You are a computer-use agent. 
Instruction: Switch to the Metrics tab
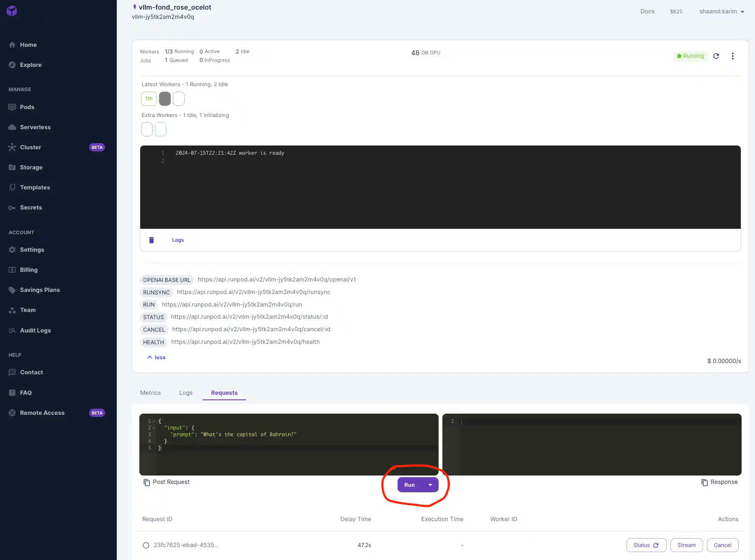(150, 393)
